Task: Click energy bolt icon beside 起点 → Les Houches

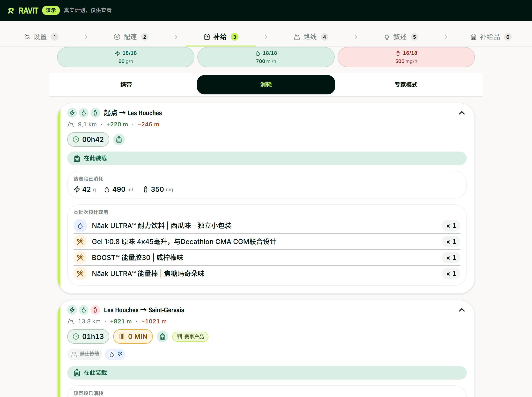Action: coord(72,113)
